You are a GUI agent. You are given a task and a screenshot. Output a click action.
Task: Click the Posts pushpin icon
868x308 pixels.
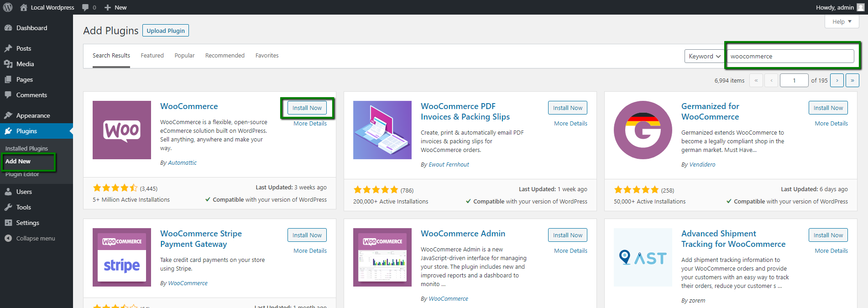(8, 48)
